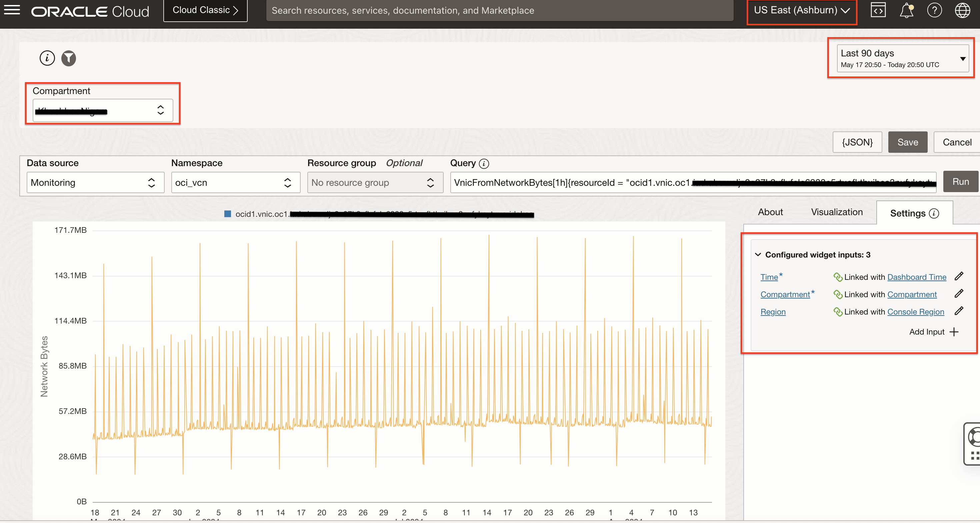Collapse the Configured widget inputs section
980x523 pixels.
pyautogui.click(x=758, y=254)
